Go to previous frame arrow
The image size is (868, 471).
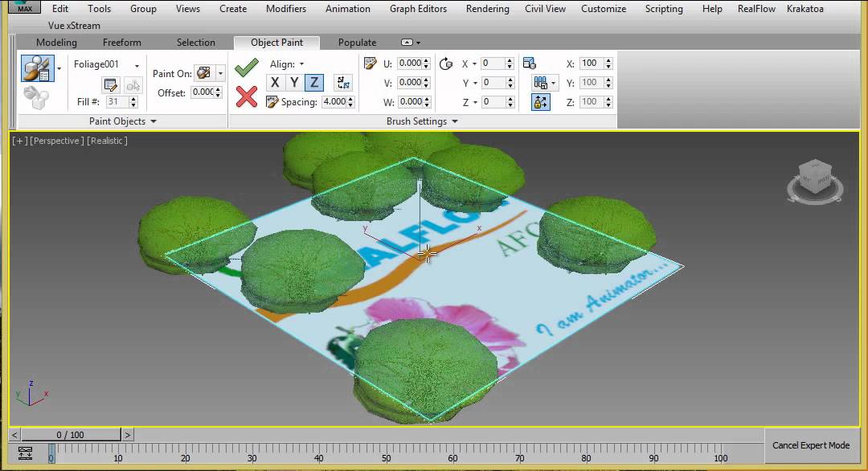coord(14,435)
